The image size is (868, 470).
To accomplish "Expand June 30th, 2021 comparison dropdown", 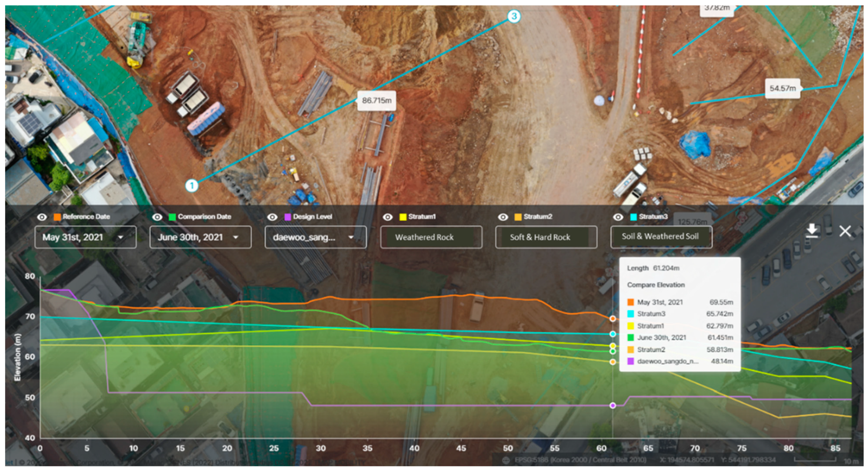I will point(201,237).
